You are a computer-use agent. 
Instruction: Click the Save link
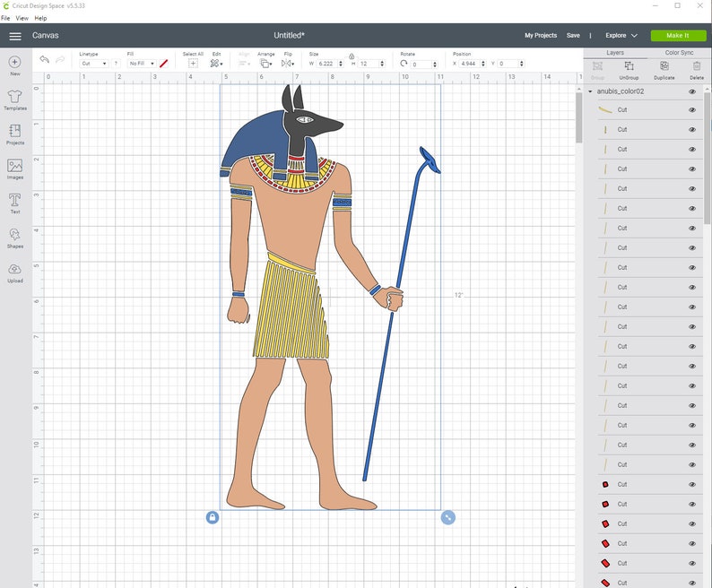tap(573, 36)
